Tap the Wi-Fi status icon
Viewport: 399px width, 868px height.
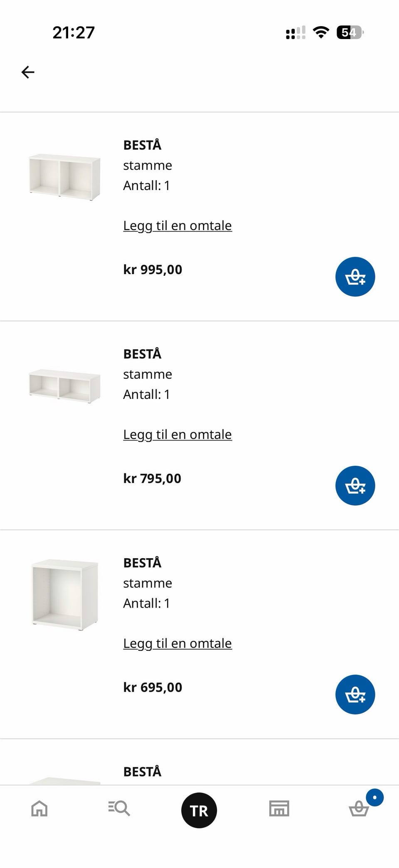pyautogui.click(x=321, y=32)
